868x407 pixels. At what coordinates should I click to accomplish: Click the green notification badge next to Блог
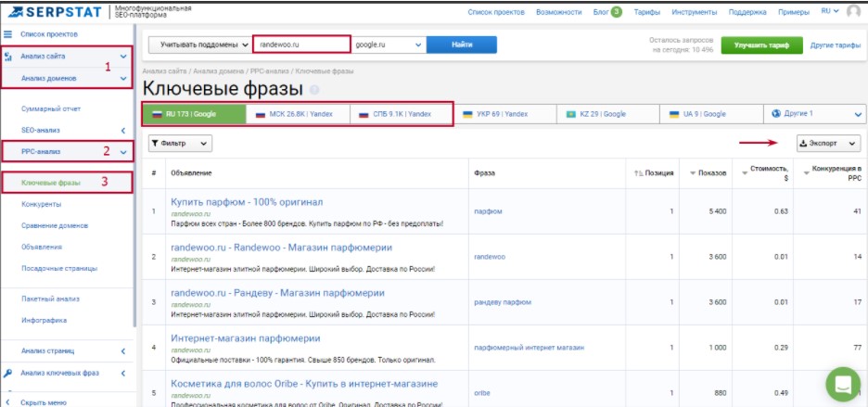tap(616, 12)
